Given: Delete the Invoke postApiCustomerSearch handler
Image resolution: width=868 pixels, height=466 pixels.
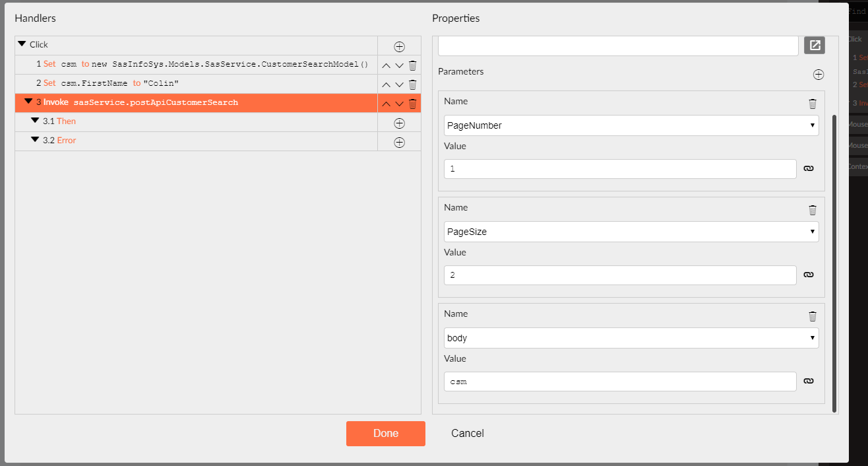Looking at the screenshot, I should click(412, 104).
